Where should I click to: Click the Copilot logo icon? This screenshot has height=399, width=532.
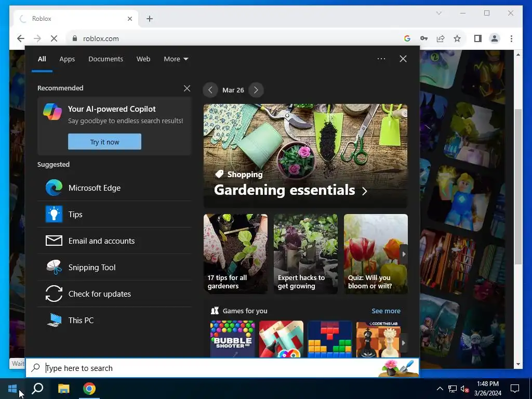pyautogui.click(x=52, y=112)
